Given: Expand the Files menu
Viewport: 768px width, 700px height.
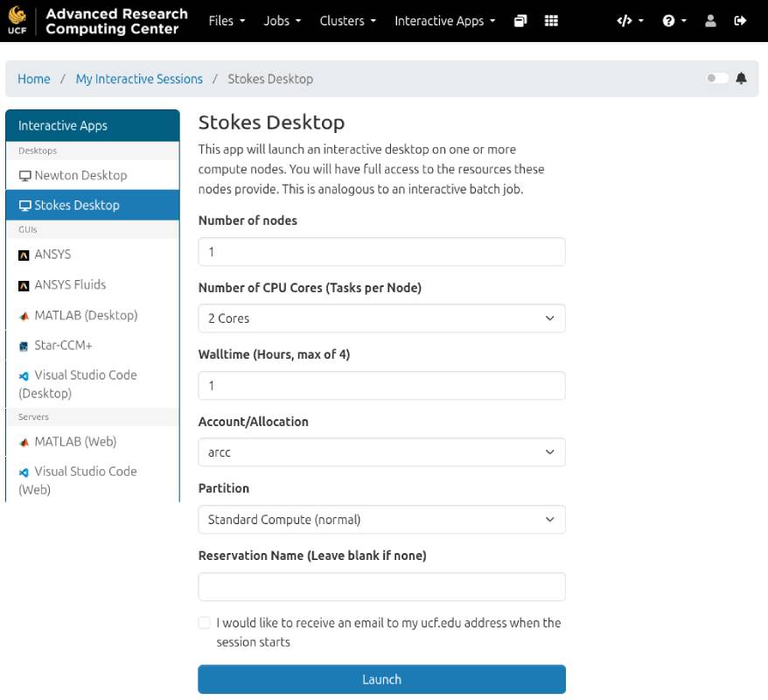Looking at the screenshot, I should 227,21.
